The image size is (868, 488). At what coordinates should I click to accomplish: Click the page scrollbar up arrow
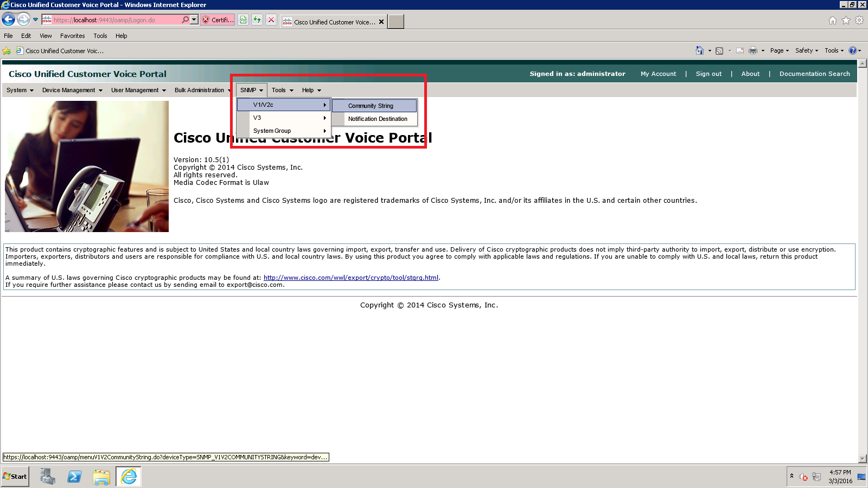[x=862, y=63]
